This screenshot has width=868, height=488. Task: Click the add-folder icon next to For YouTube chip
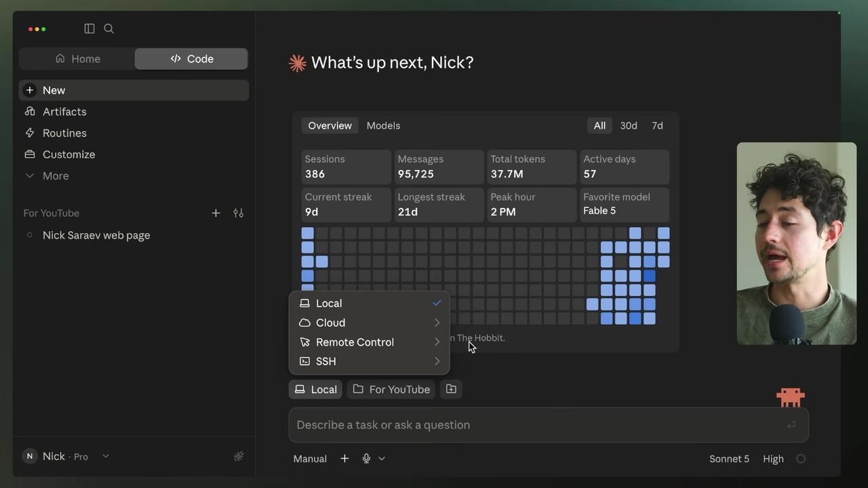click(x=451, y=389)
